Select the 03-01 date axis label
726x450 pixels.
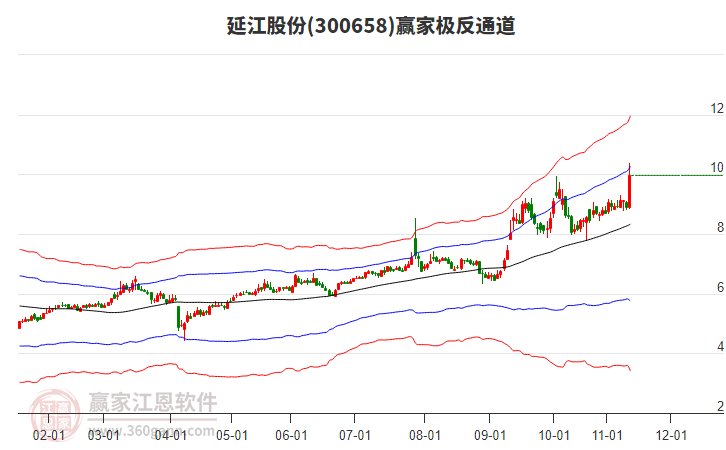tap(103, 435)
